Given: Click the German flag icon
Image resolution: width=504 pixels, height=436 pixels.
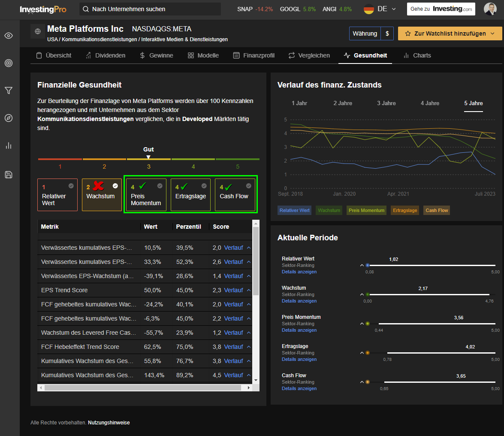Looking at the screenshot, I should [369, 9].
